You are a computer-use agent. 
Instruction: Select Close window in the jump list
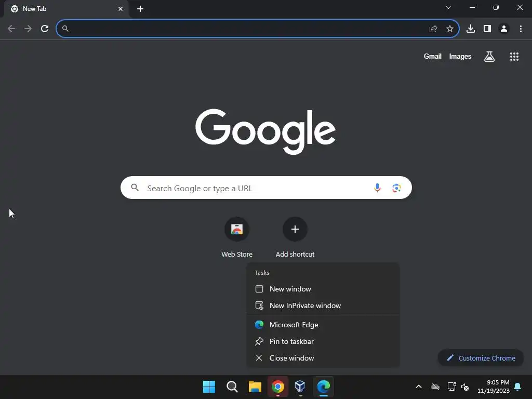(323, 358)
